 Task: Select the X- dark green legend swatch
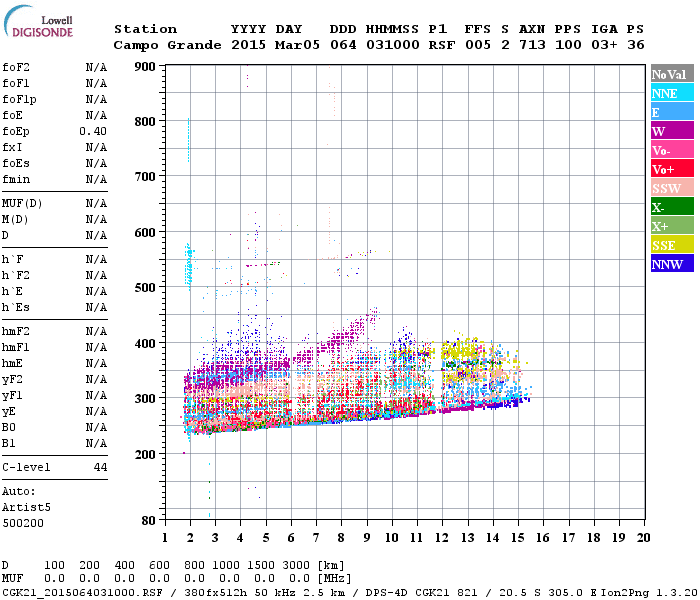tap(672, 207)
